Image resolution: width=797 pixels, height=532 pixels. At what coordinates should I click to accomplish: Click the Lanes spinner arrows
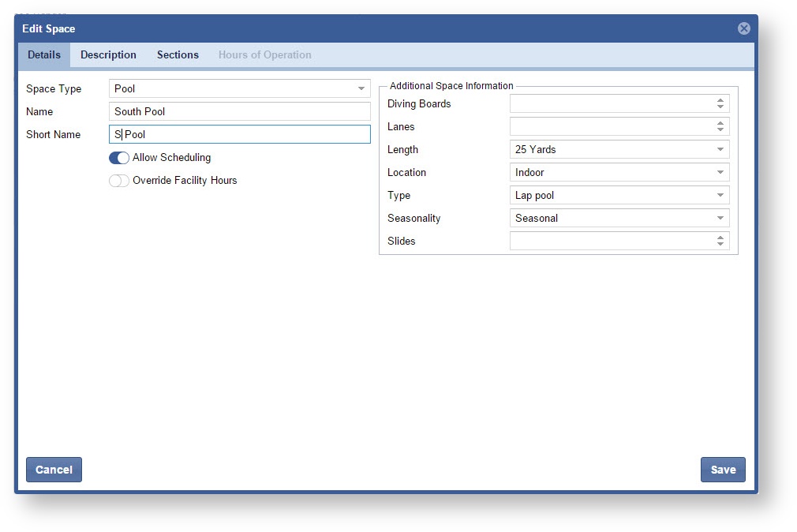(720, 126)
